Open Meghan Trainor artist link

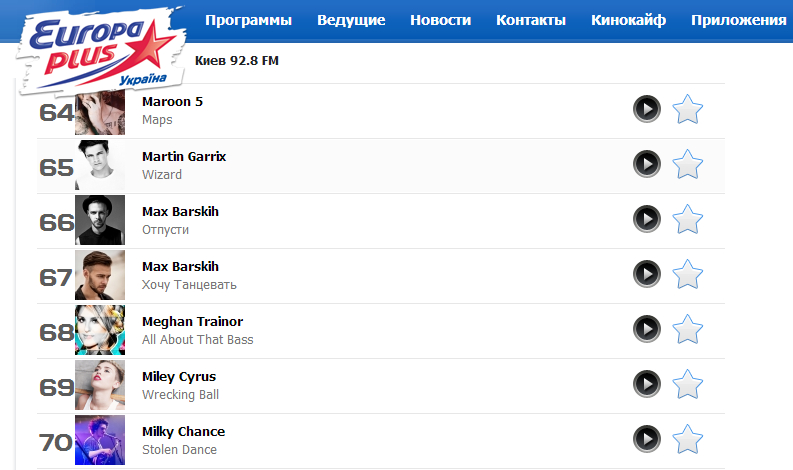(x=192, y=322)
